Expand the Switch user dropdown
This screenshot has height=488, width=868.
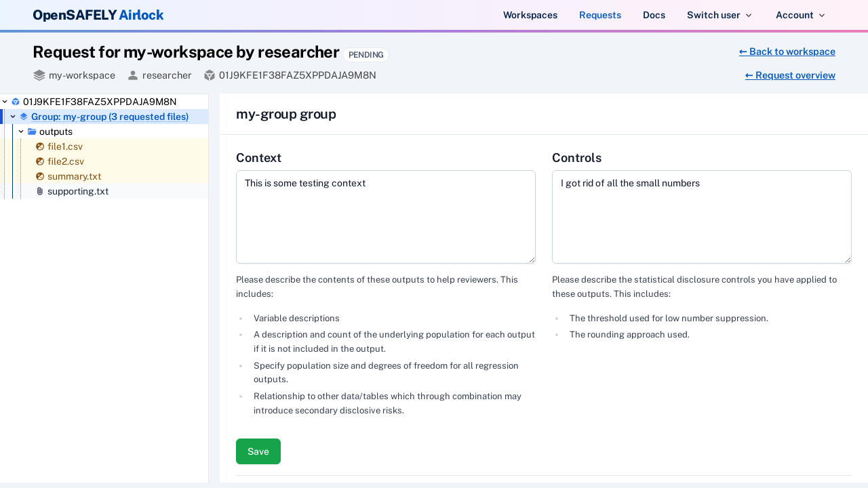[x=719, y=14]
